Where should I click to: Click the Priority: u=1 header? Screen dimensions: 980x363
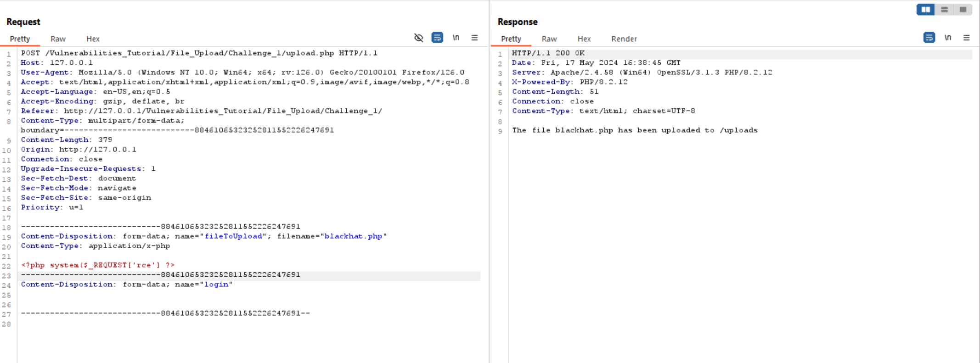coord(52,207)
